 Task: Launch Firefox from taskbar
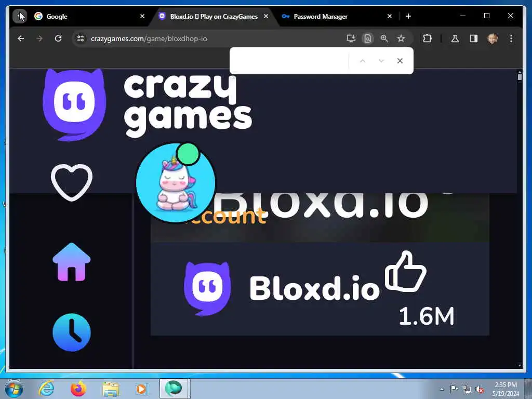click(x=78, y=389)
